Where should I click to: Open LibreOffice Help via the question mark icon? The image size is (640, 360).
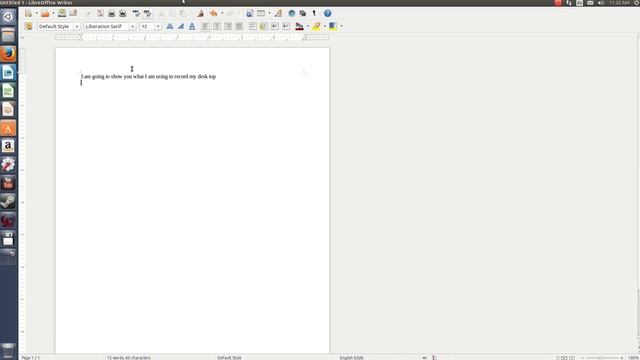tap(327, 13)
